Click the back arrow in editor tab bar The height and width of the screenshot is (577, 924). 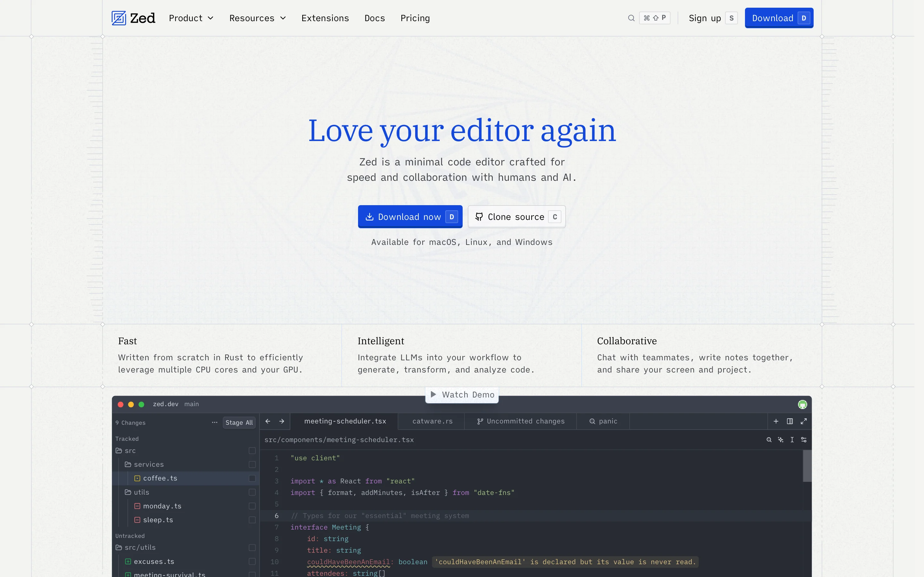click(268, 421)
